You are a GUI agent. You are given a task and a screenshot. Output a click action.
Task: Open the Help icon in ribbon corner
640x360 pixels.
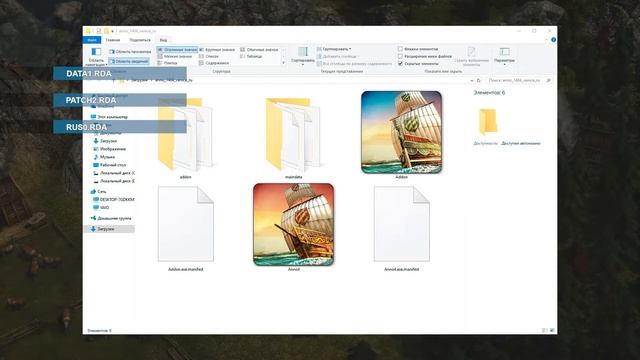point(553,40)
